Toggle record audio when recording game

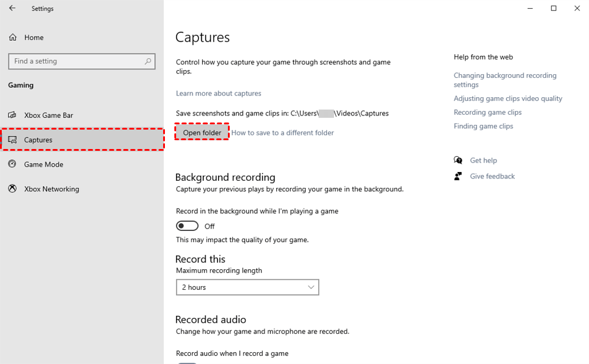[187, 362]
